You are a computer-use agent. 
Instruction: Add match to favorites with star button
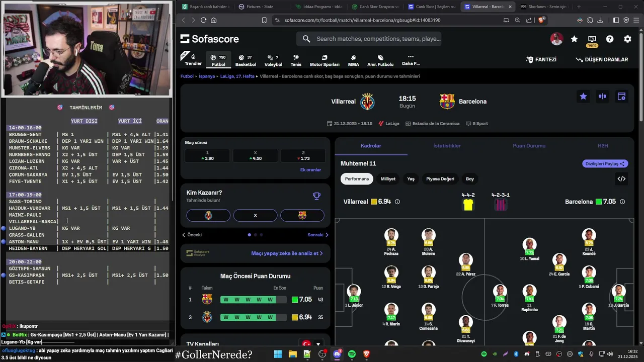pyautogui.click(x=583, y=97)
